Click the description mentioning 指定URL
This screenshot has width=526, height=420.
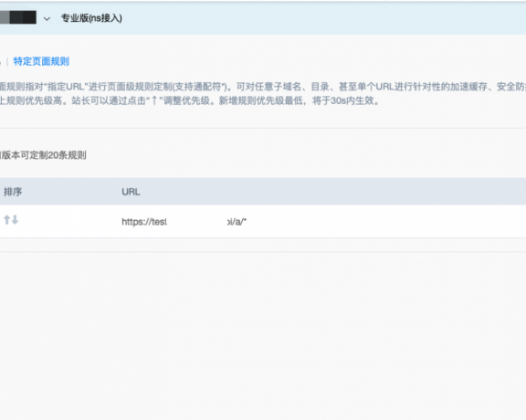pyautogui.click(x=263, y=87)
